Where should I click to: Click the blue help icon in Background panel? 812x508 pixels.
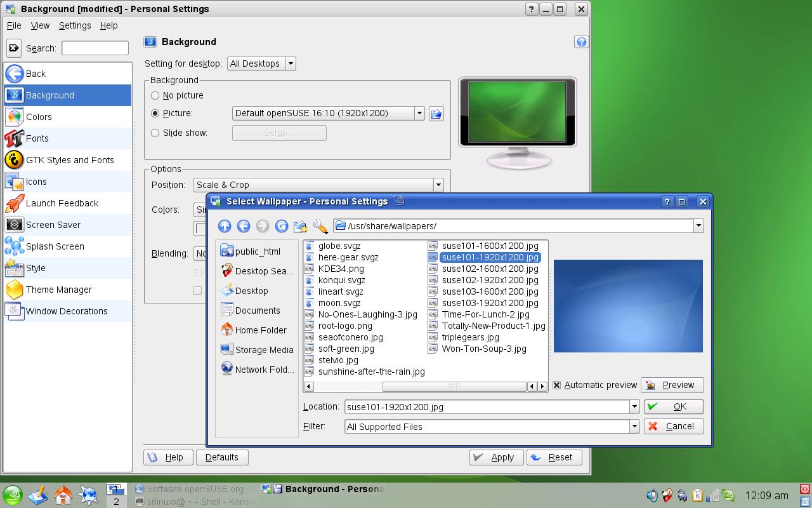click(x=581, y=42)
